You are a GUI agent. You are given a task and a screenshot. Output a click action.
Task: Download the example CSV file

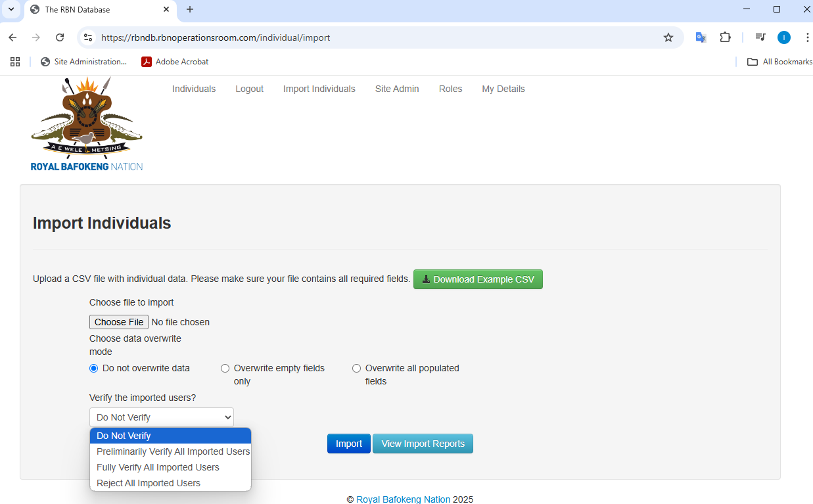tap(478, 279)
